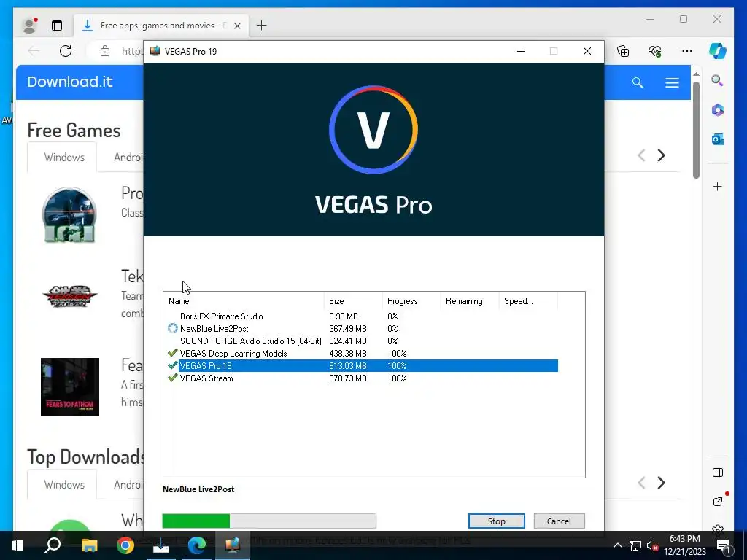Viewport: 747px width, 560px height.
Task: Select Windows tab under Free Games
Action: pos(64,157)
